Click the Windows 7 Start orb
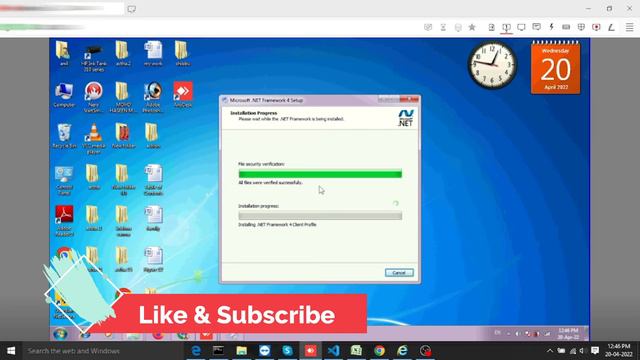Image resolution: width=640 pixels, height=360 pixels. coord(60,334)
